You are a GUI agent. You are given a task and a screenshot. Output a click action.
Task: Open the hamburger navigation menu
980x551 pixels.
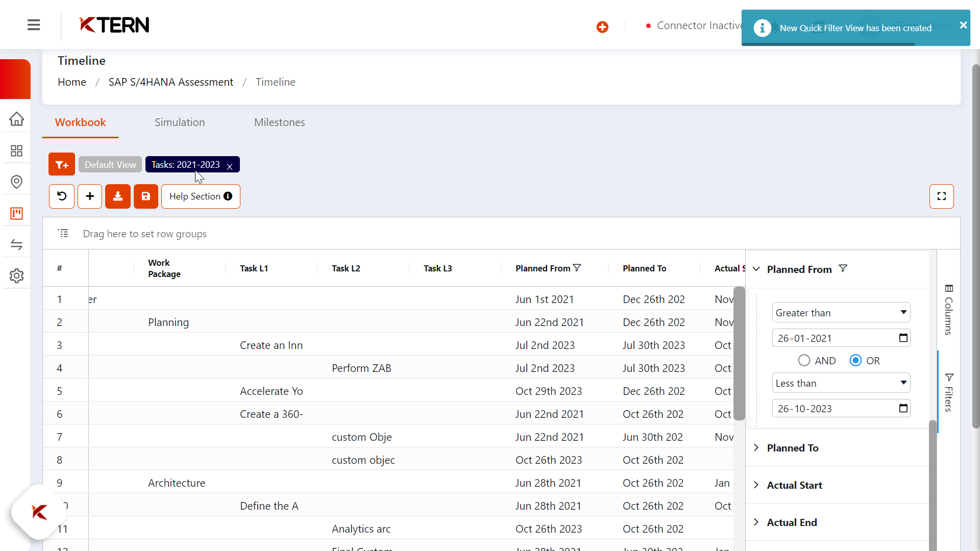click(34, 25)
